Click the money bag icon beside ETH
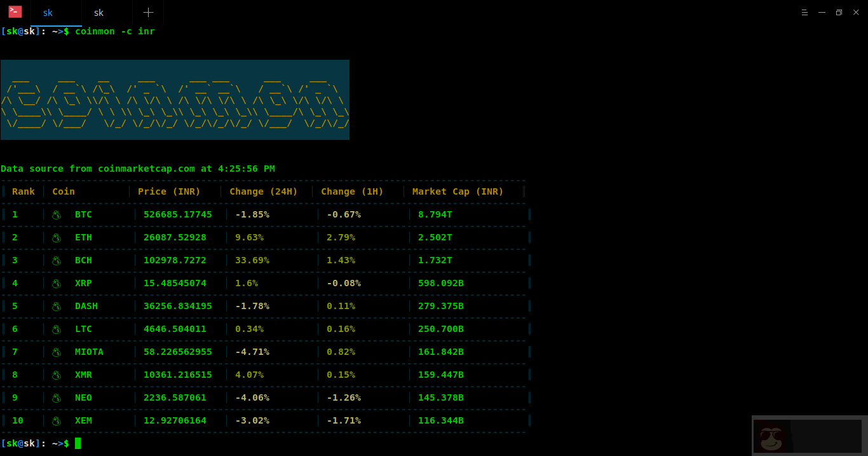 click(57, 238)
